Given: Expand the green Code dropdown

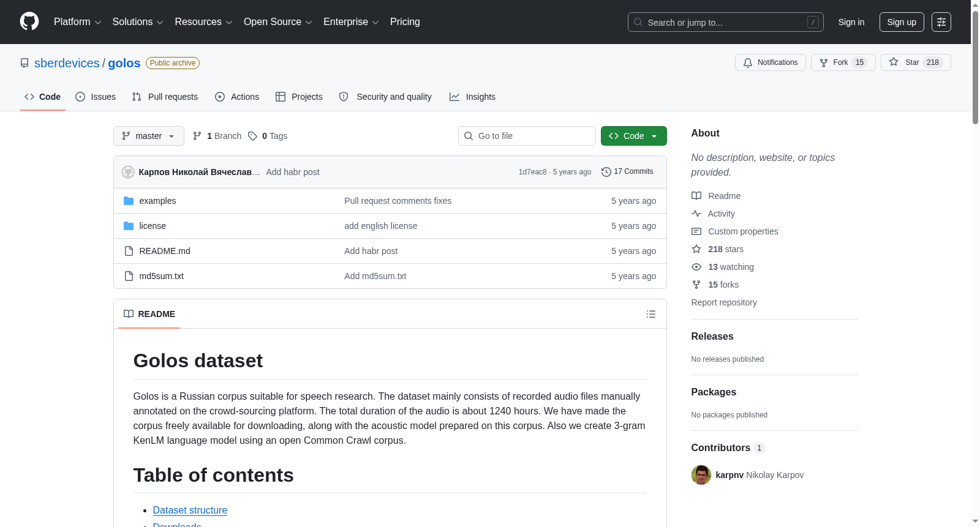Looking at the screenshot, I should coord(633,136).
